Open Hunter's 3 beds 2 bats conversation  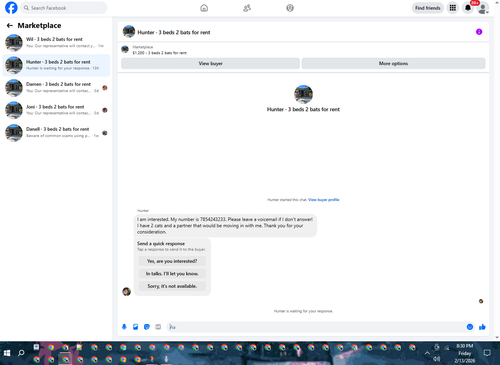pyautogui.click(x=56, y=65)
